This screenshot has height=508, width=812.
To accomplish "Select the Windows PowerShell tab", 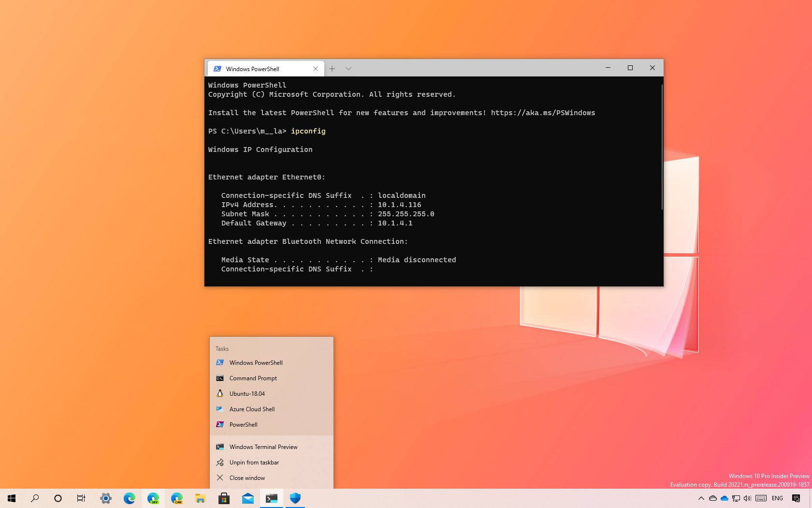I will coord(261,69).
